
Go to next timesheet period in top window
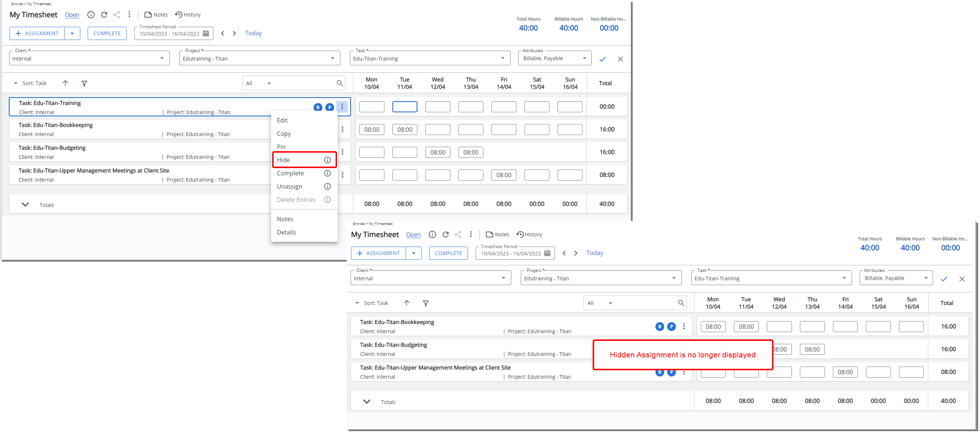[234, 33]
